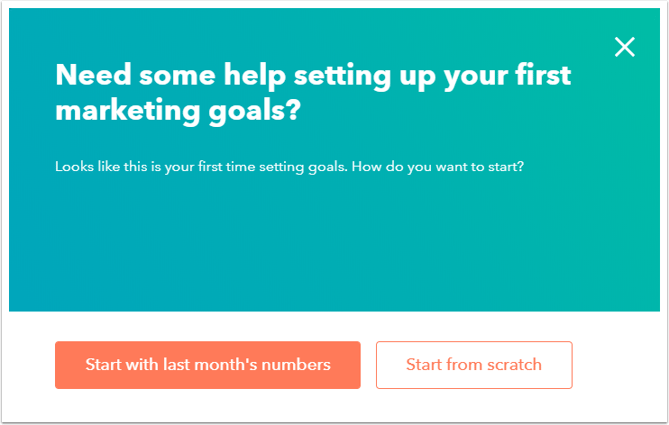Click the white footer space left of orange button
669x425 pixels.
[30, 365]
